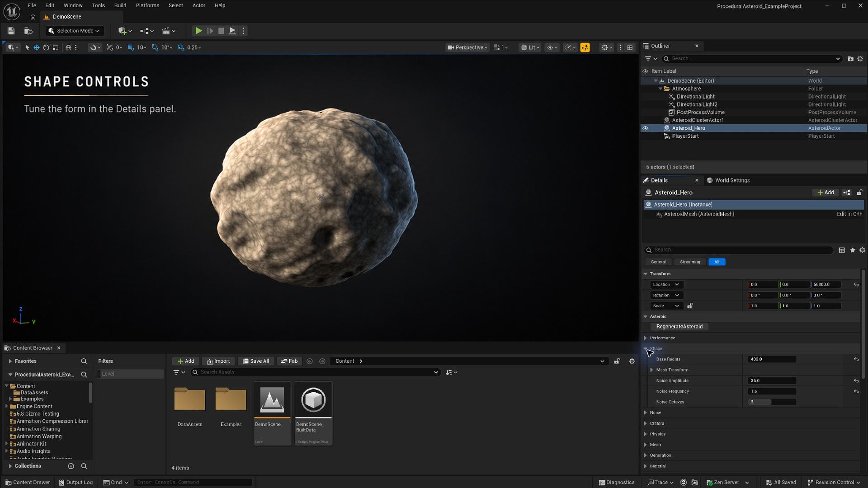The height and width of the screenshot is (488, 868).
Task: Expand the Mesh Transform property
Action: coord(652,370)
